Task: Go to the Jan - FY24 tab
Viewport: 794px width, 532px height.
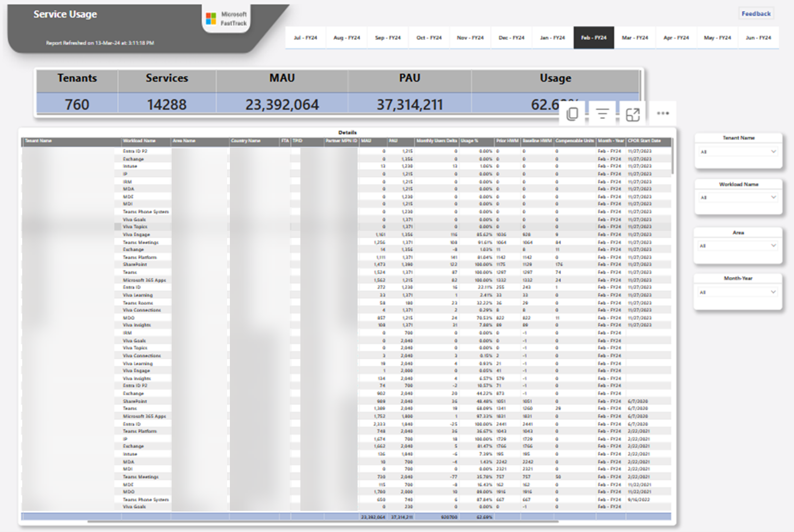Action: (x=552, y=38)
